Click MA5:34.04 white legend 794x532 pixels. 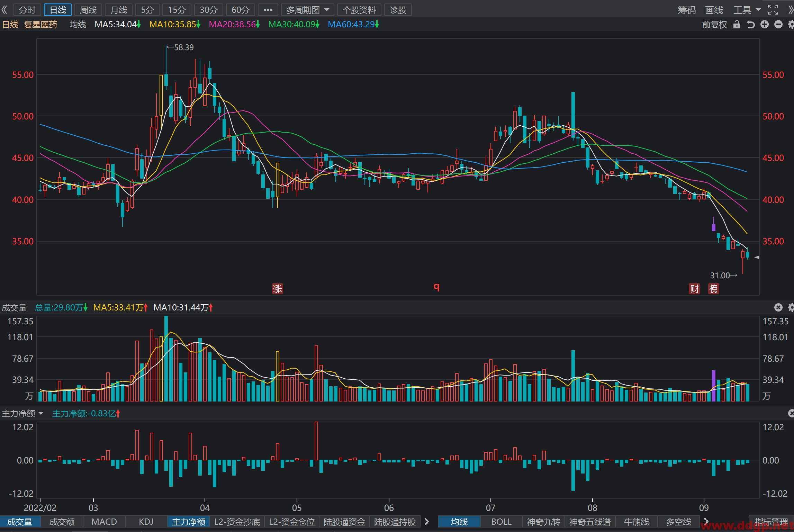click(x=118, y=25)
